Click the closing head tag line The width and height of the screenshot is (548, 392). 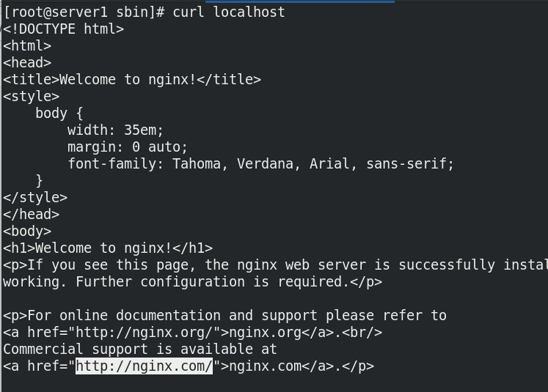(x=32, y=215)
